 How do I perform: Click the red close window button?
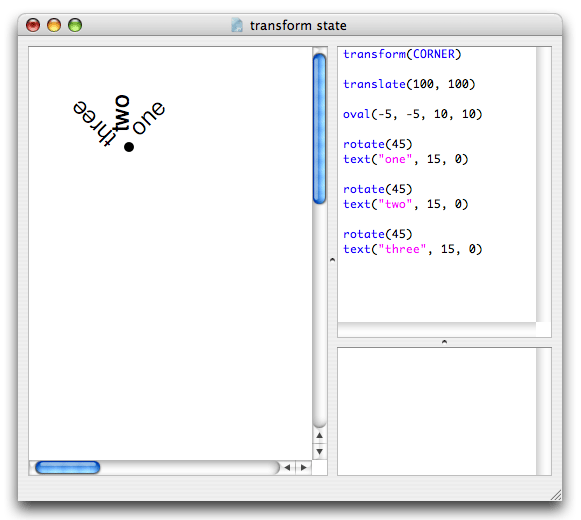pyautogui.click(x=33, y=25)
